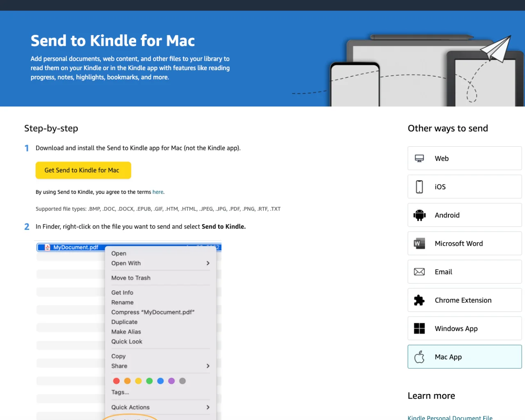Image resolution: width=525 pixels, height=420 pixels.
Task: Pick the orange tag color
Action: coord(128,381)
